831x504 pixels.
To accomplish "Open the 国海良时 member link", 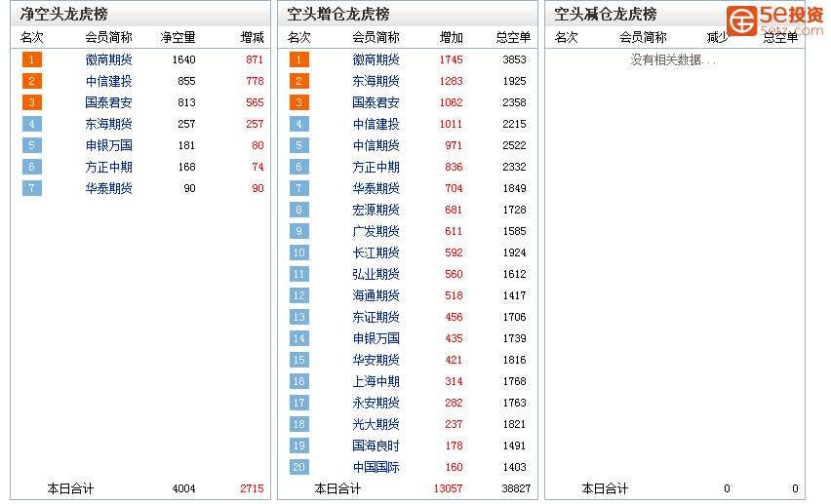I will (376, 446).
